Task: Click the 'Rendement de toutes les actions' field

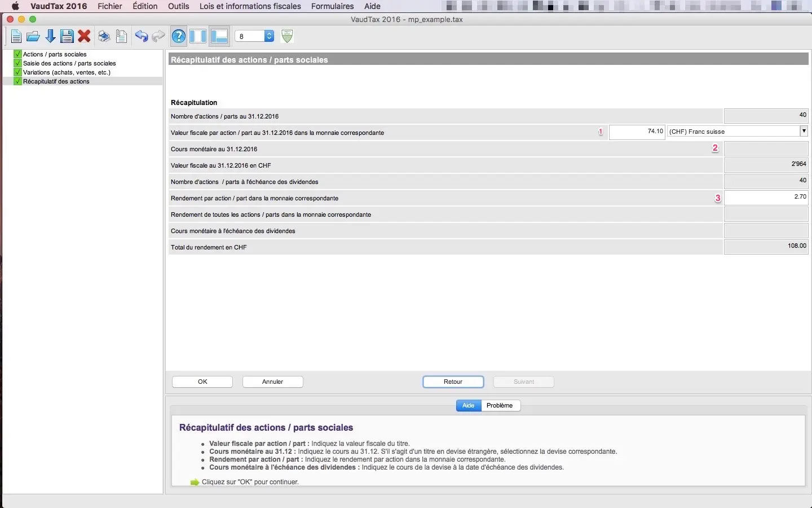Action: coord(766,214)
